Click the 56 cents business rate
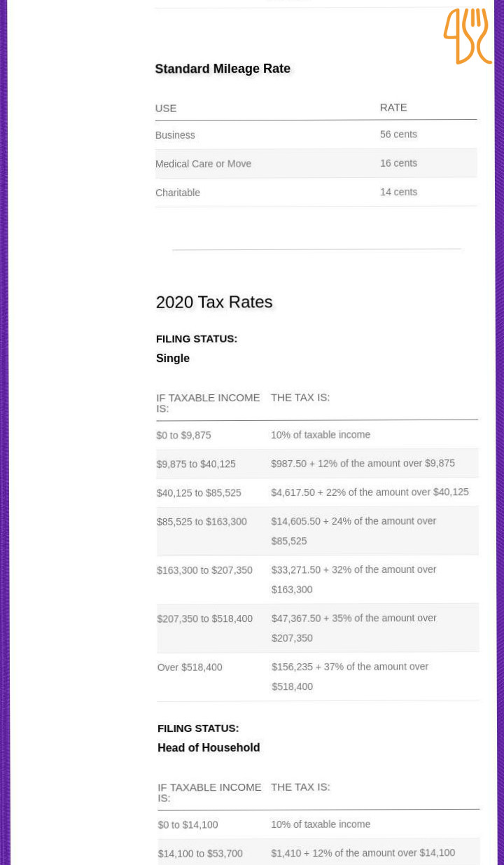This screenshot has width=504, height=865. click(399, 134)
